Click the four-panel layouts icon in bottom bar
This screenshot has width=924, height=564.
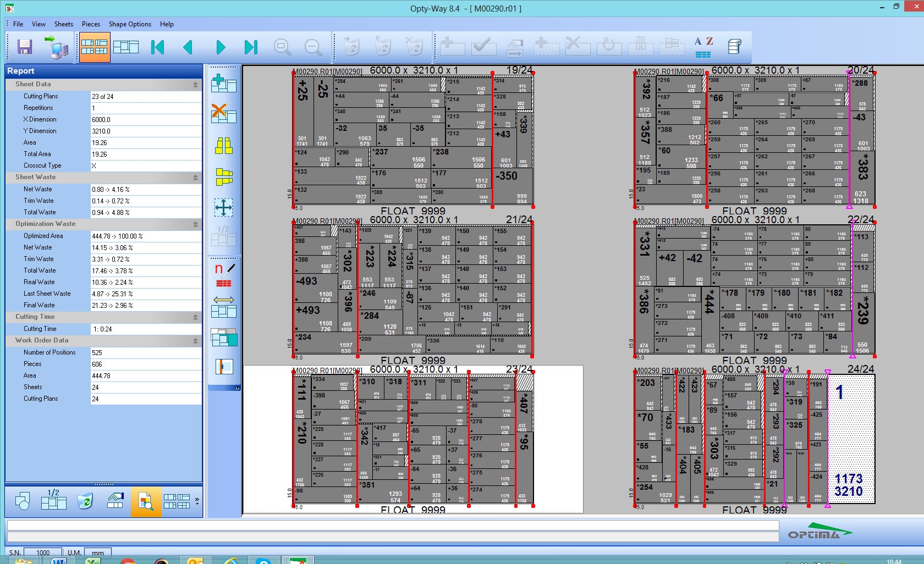[177, 501]
